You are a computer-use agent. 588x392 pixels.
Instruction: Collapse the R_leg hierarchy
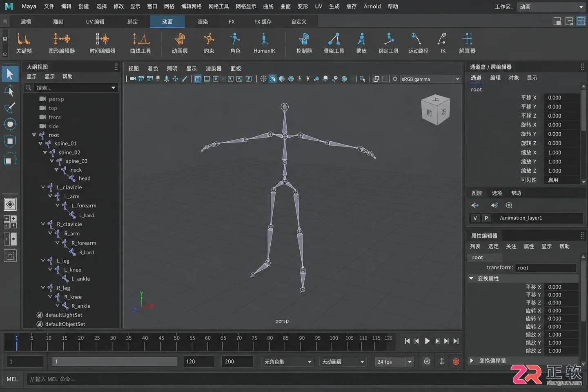click(x=43, y=287)
